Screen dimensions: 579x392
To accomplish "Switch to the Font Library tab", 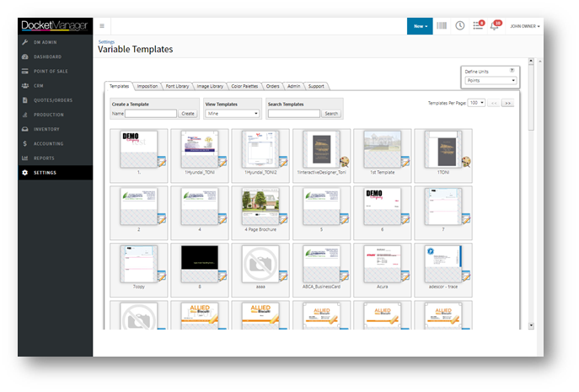I will pos(177,86).
